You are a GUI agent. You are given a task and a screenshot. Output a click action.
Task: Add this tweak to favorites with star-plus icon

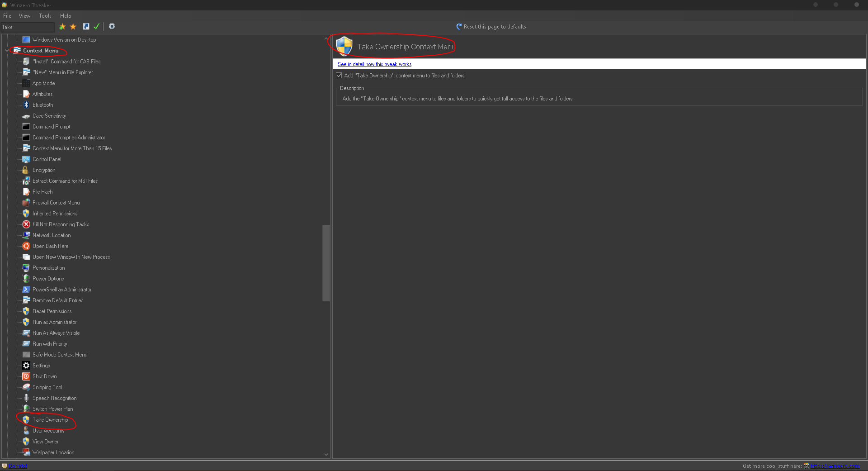62,27
